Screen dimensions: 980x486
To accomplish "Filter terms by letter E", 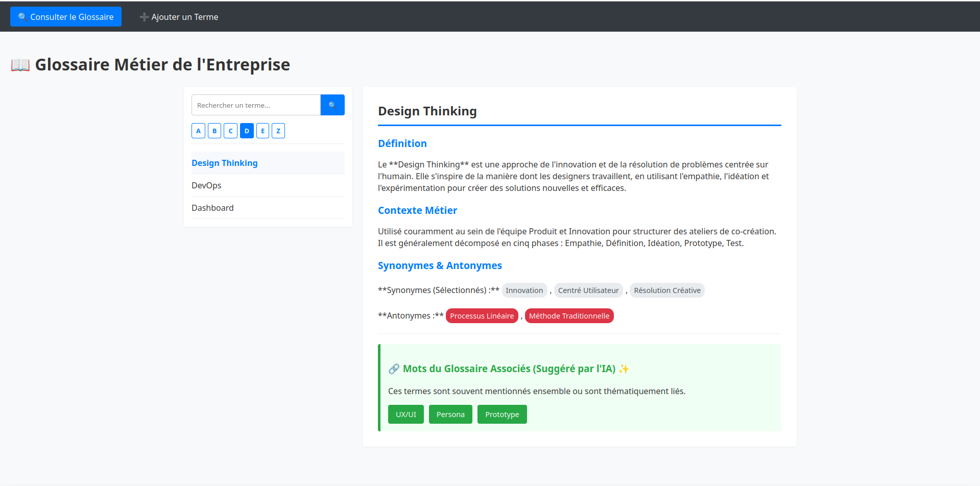I will [262, 131].
